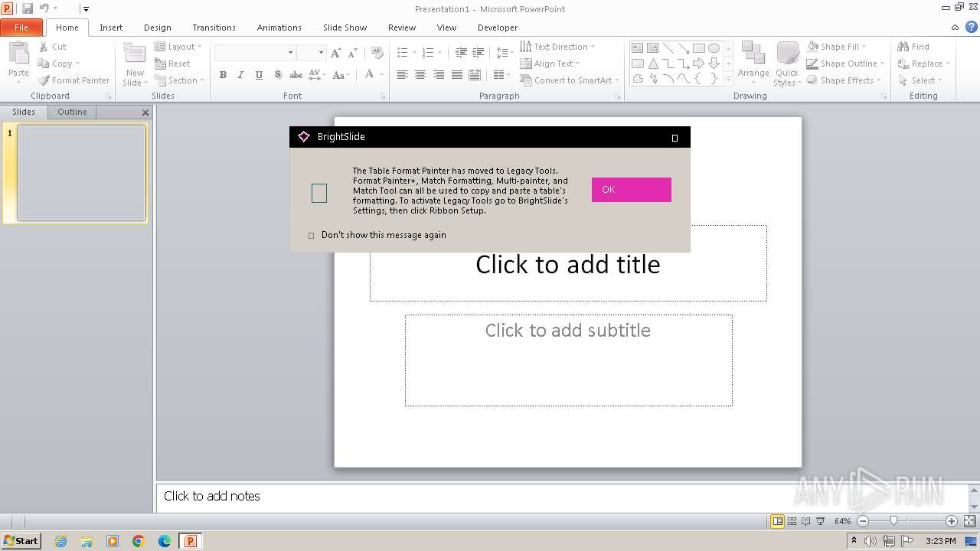The height and width of the screenshot is (551, 980).
Task: Toggle Italic formatting
Action: (240, 75)
